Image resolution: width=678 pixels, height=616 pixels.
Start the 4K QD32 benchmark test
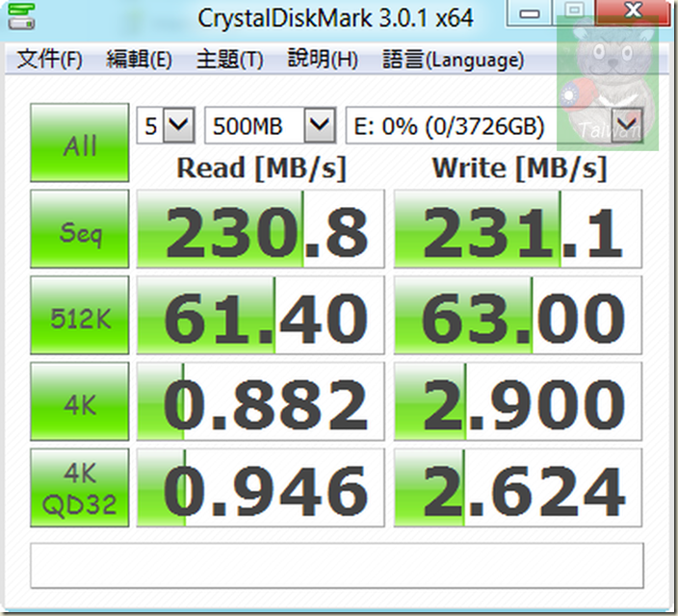tap(80, 488)
